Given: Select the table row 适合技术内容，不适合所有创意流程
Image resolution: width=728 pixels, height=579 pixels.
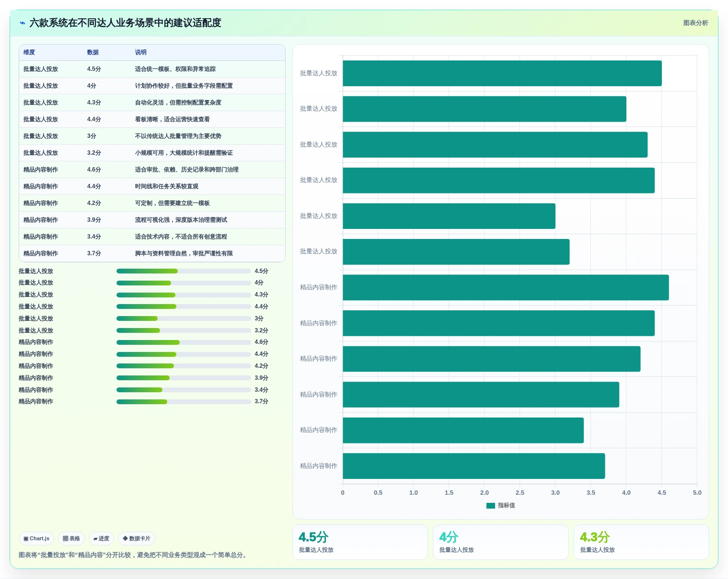Looking at the screenshot, I should [x=152, y=237].
